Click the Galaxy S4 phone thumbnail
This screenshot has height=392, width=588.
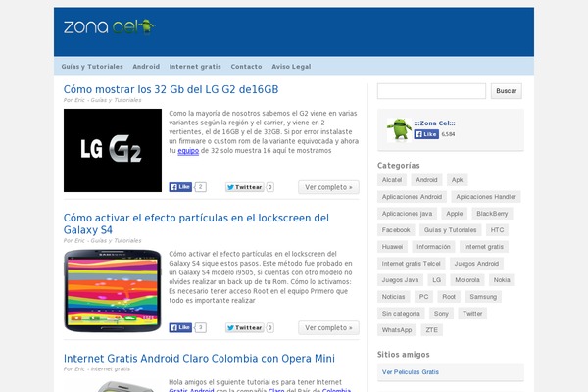113,291
